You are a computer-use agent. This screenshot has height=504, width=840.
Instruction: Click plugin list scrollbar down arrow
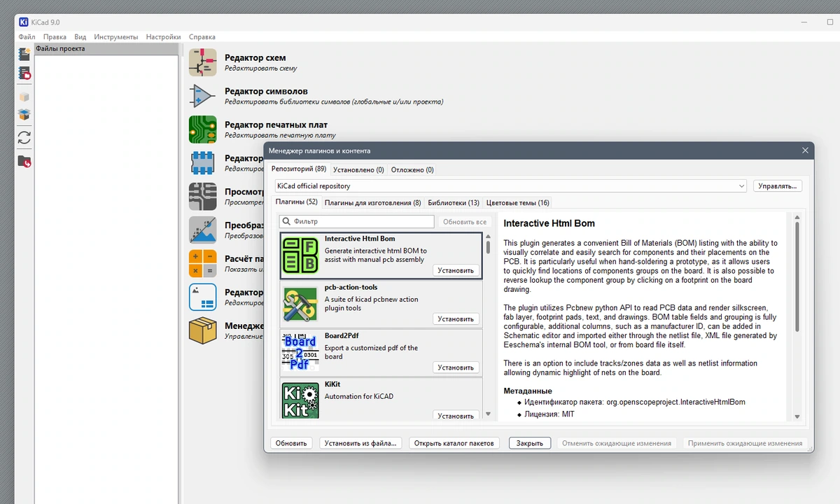click(488, 414)
